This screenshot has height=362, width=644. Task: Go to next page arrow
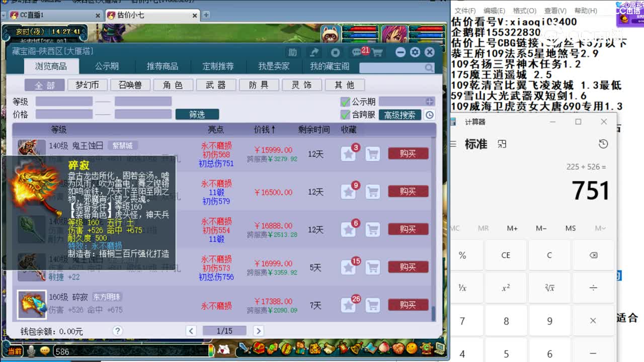pos(258,331)
